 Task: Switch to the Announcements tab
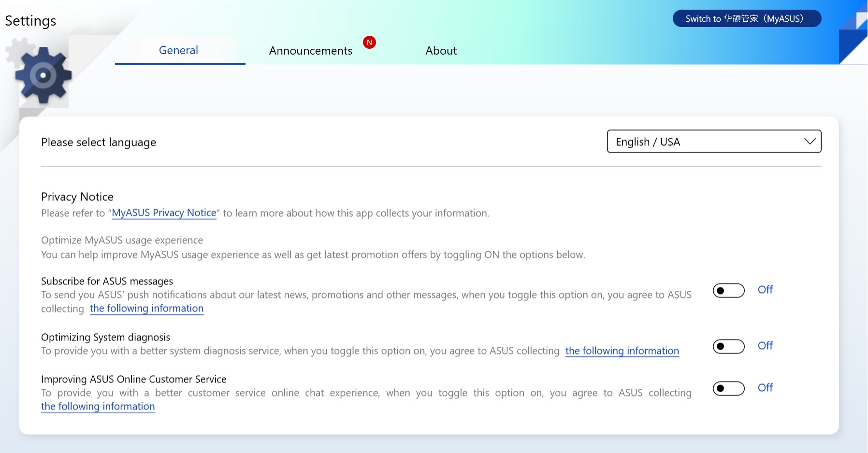click(311, 51)
